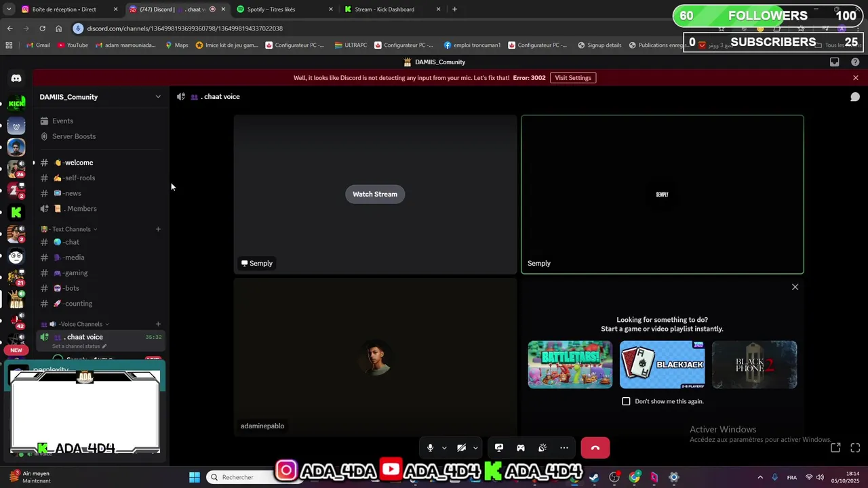Viewport: 868px width, 488px height.
Task: Open Visit Settings in error banner
Action: pos(573,78)
